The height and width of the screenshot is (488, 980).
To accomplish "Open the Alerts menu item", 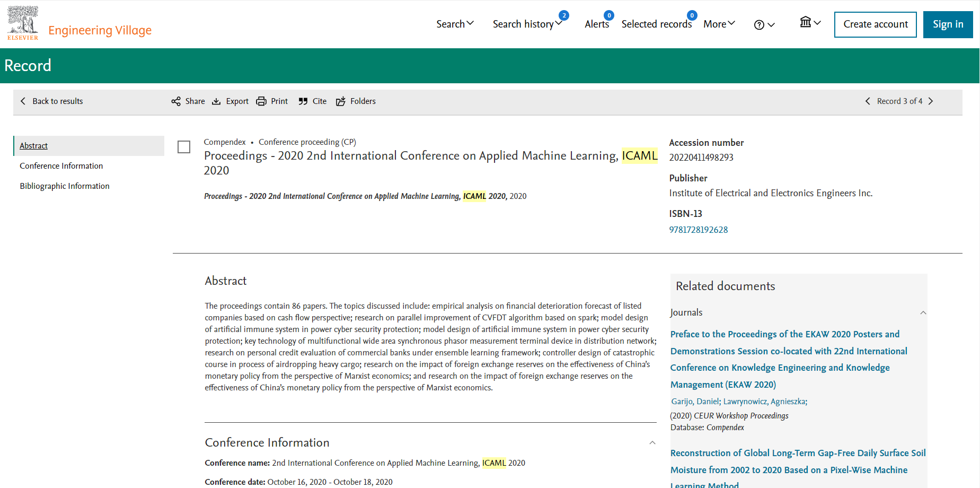I will point(597,24).
